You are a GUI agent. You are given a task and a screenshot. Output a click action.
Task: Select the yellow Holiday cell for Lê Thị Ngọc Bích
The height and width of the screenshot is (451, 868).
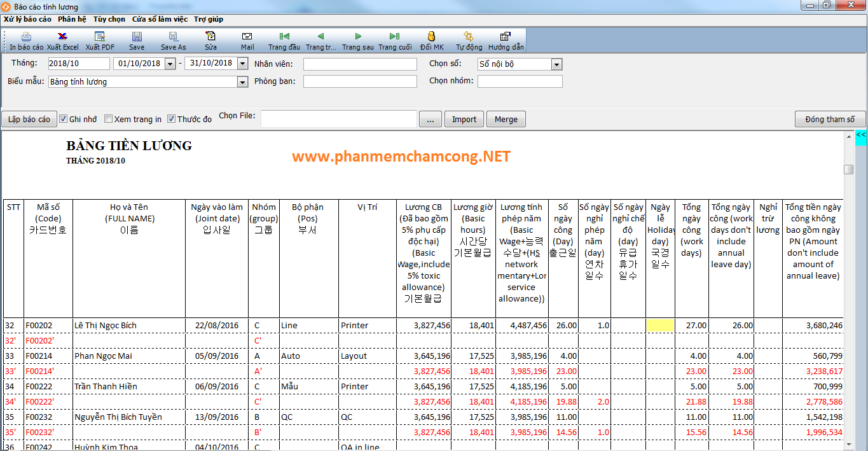(x=660, y=325)
